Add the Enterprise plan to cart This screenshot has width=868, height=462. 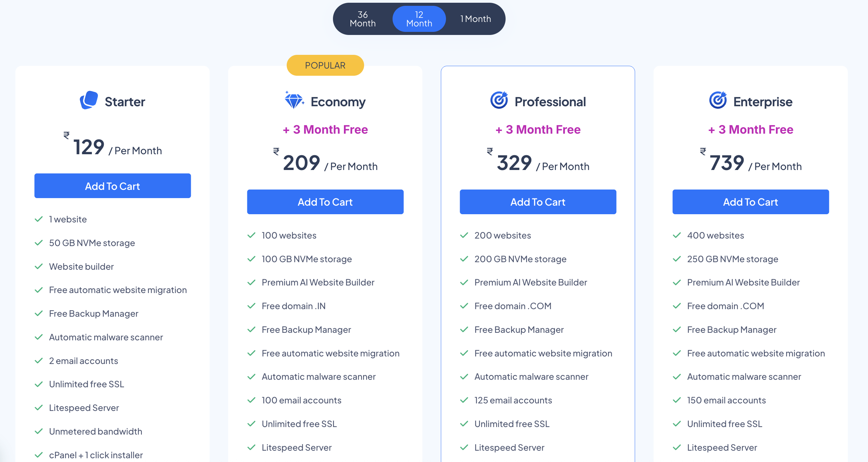pyautogui.click(x=751, y=202)
